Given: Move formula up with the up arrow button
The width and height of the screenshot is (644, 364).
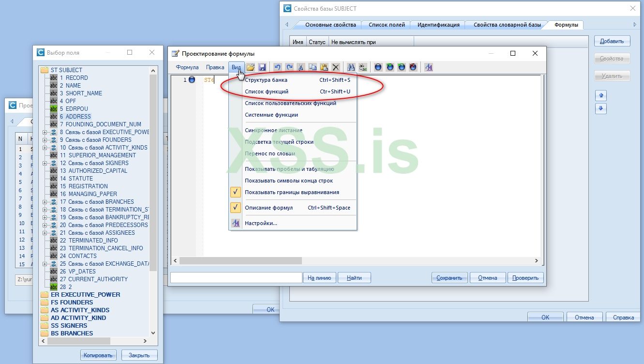Looking at the screenshot, I should coord(600,95).
